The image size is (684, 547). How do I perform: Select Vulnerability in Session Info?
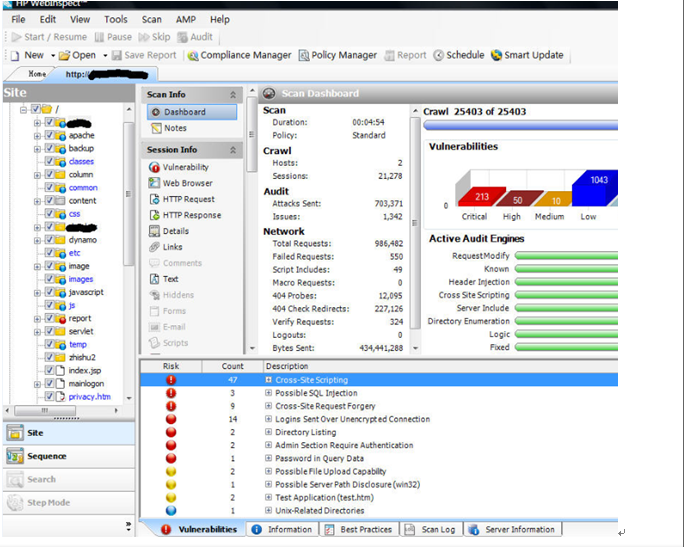pos(185,167)
